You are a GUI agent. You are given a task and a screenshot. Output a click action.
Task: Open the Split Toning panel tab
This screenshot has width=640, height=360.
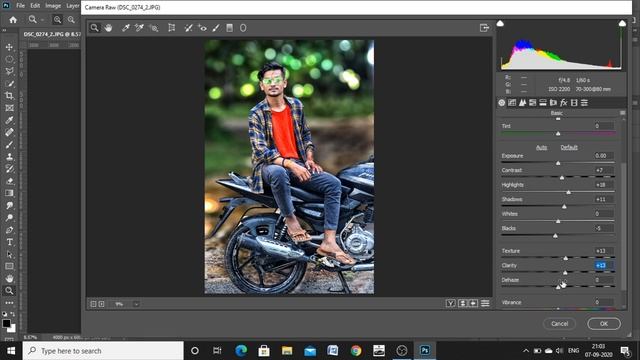pos(543,103)
